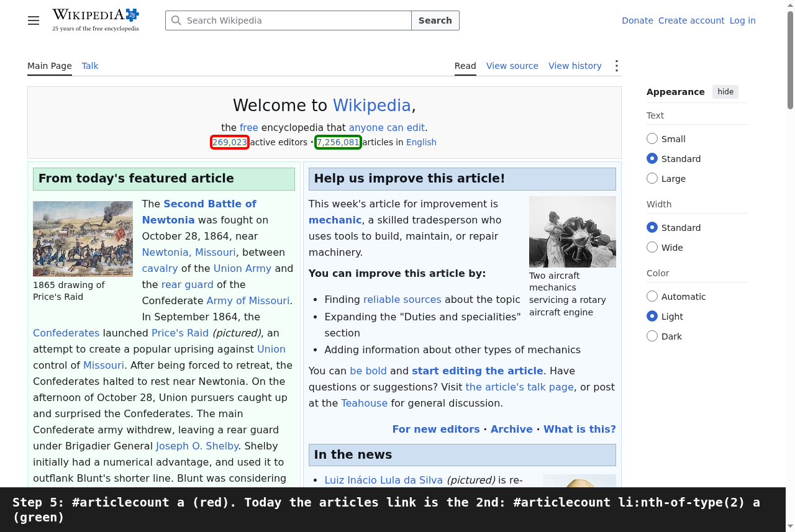
Task: Open the three-dot page tools menu
Action: point(616,66)
